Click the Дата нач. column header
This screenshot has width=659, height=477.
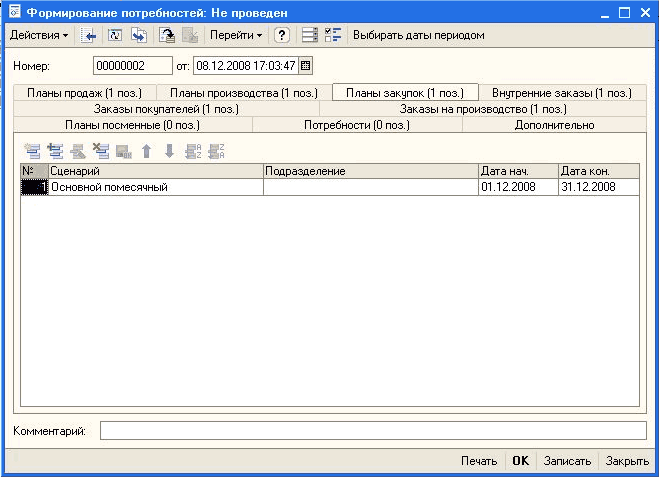point(519,171)
